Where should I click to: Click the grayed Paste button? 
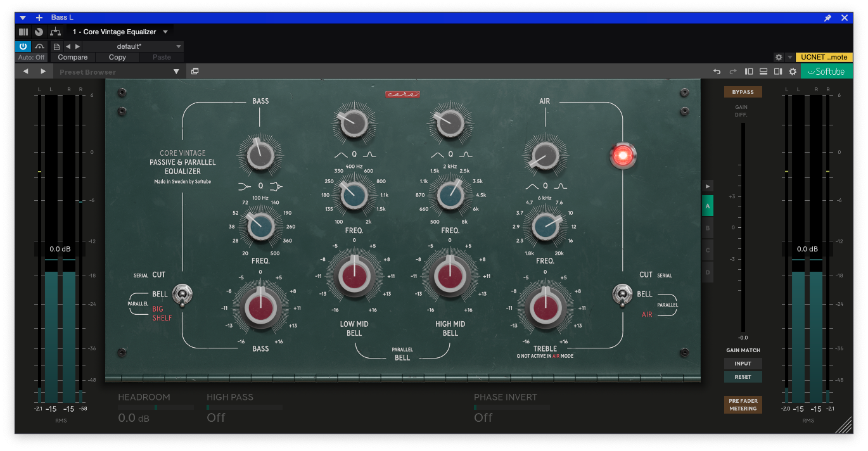[162, 57]
